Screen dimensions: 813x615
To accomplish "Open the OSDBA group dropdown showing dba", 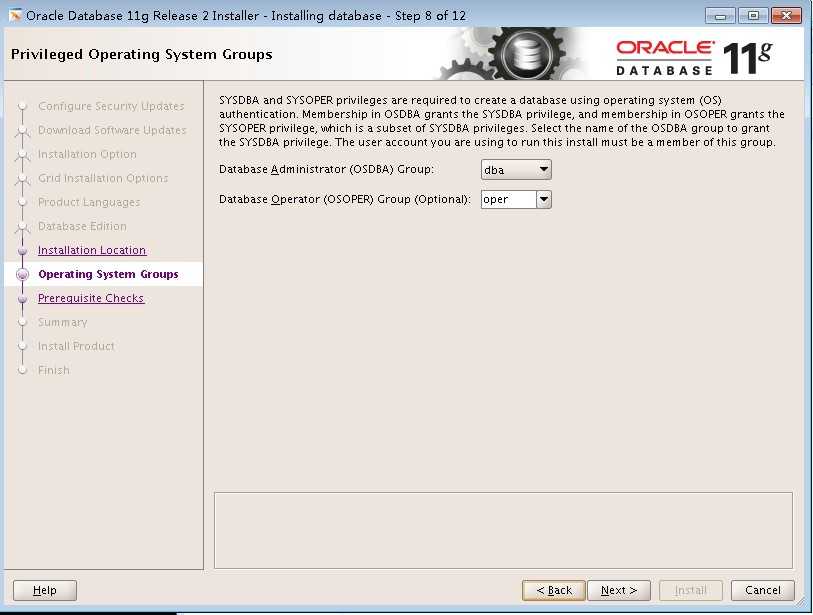I will point(516,170).
